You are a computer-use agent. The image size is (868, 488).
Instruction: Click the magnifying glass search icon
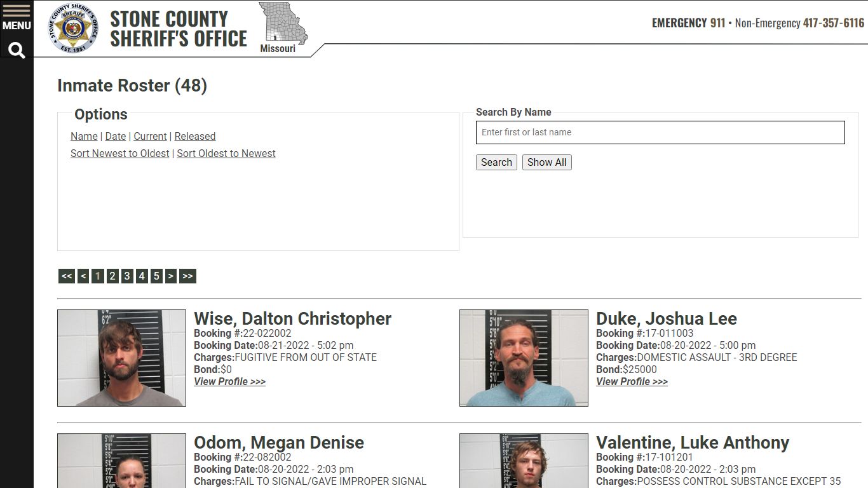[x=17, y=51]
